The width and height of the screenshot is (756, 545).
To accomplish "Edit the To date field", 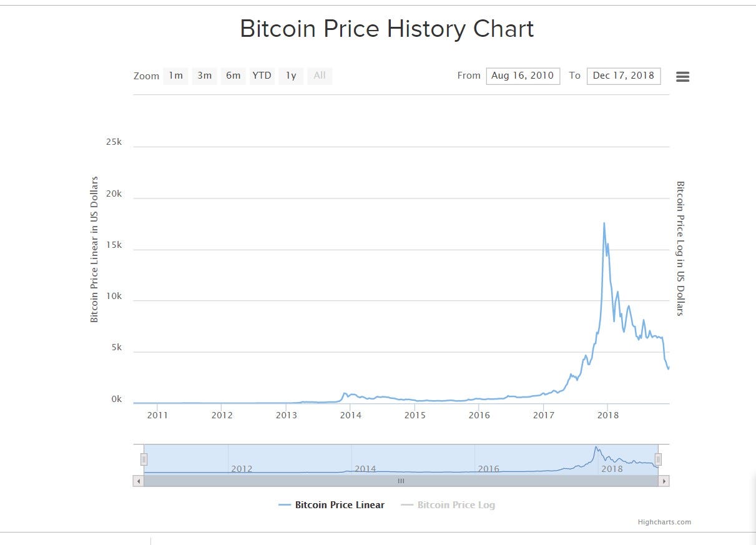I will coord(623,76).
